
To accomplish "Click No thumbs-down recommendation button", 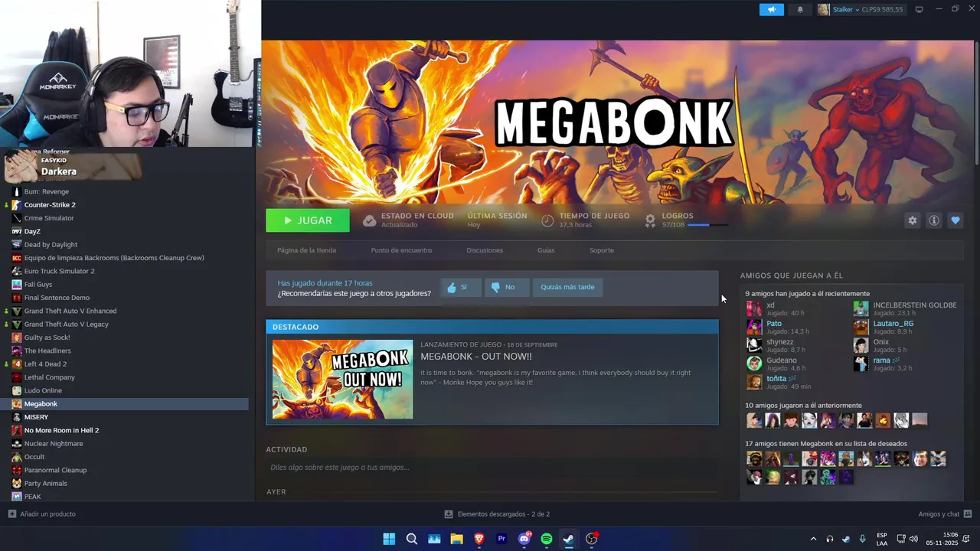I will 506,287.
